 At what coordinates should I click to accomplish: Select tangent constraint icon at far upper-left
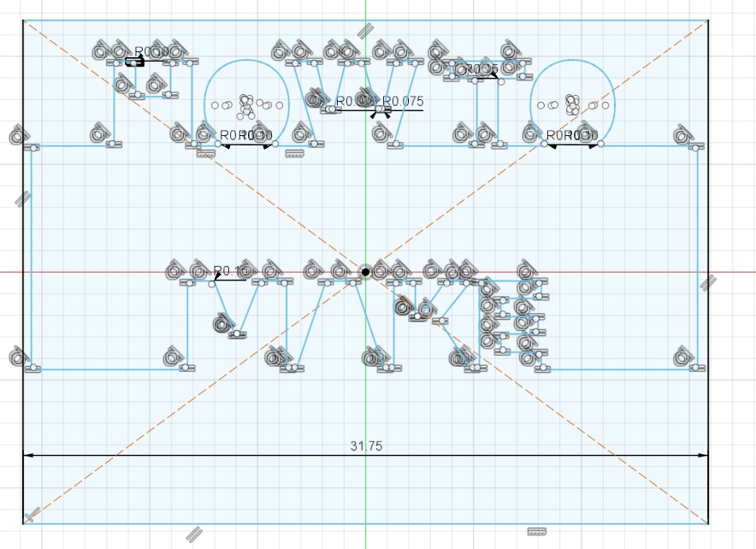(16, 135)
